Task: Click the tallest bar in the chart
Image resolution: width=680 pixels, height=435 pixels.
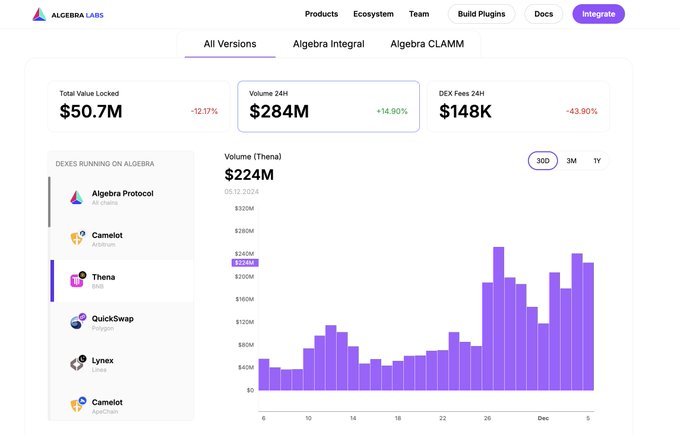Action: pos(499,318)
